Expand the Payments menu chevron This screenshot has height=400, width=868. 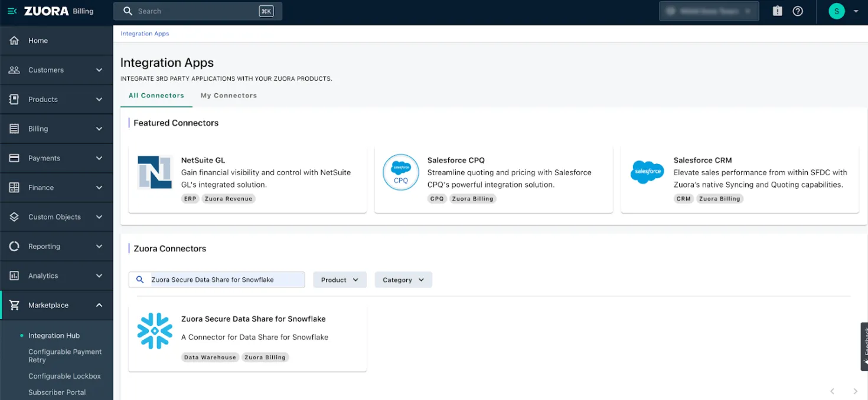pos(99,158)
